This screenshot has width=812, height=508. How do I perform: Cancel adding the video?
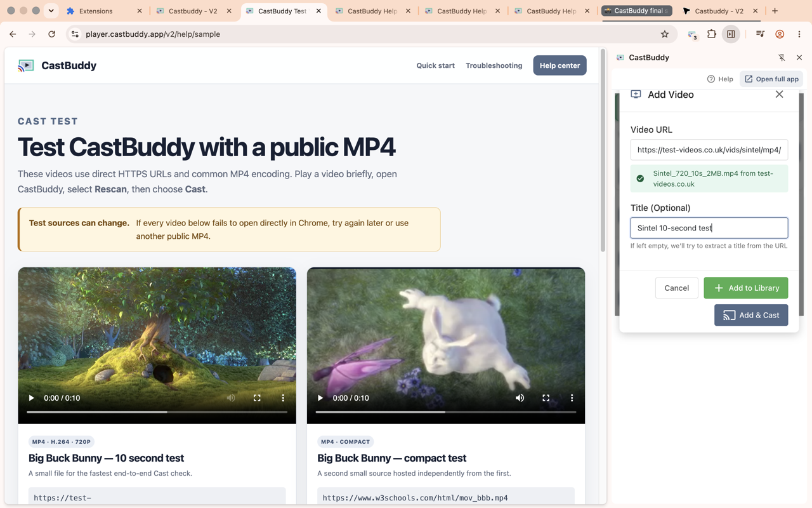coord(676,288)
